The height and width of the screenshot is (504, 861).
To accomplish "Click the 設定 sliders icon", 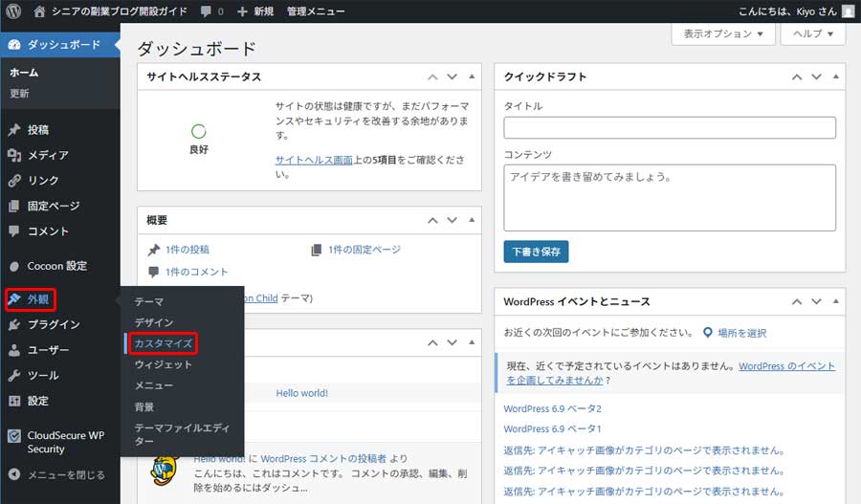I will point(14,401).
